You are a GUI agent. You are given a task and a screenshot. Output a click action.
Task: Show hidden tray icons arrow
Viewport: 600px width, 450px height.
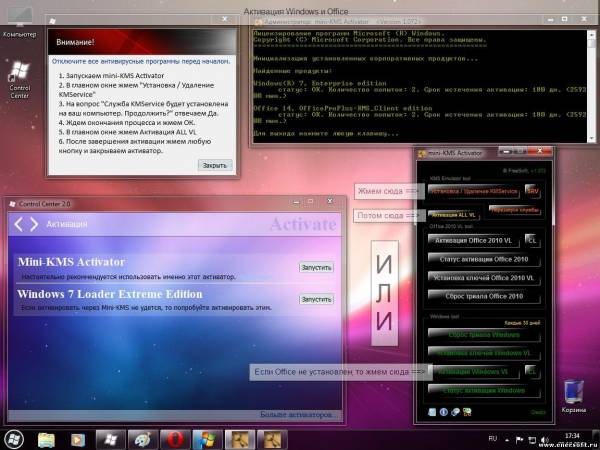coord(507,440)
